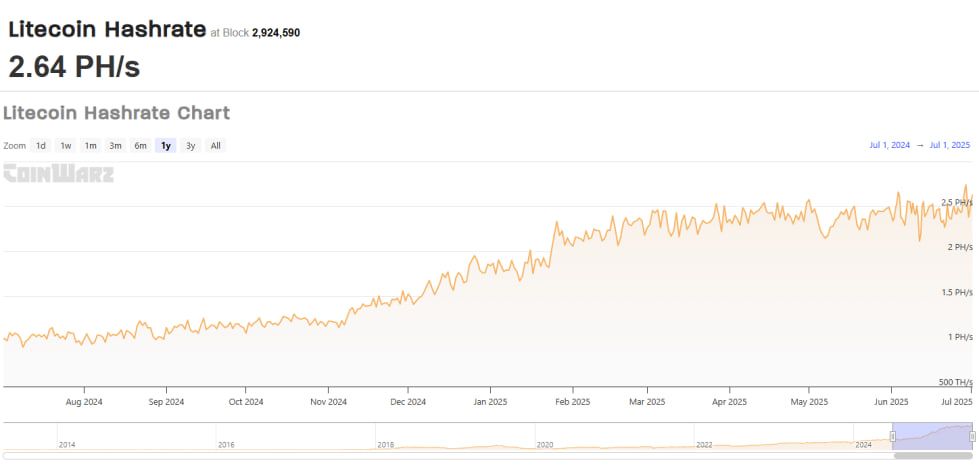Edit the Jul 1, 2024 start date

pyautogui.click(x=889, y=146)
